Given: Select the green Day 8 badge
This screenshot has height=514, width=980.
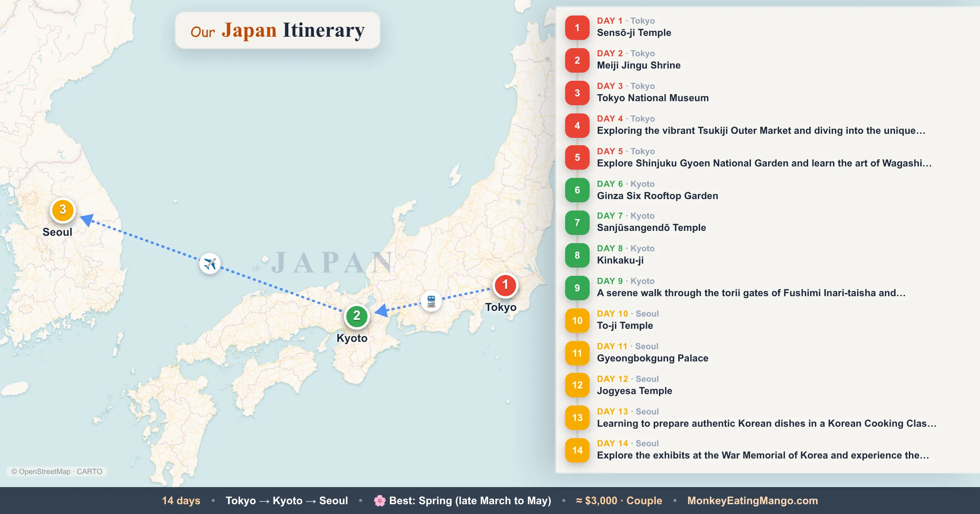Looking at the screenshot, I should [x=577, y=255].
